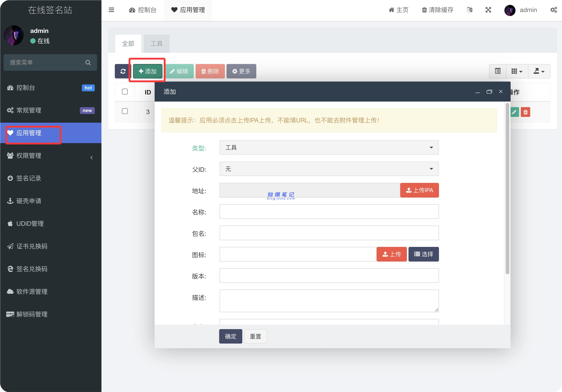Viewport: 562px width, 392px height.
Task: Select the header select-all checkbox
Action: (125, 92)
